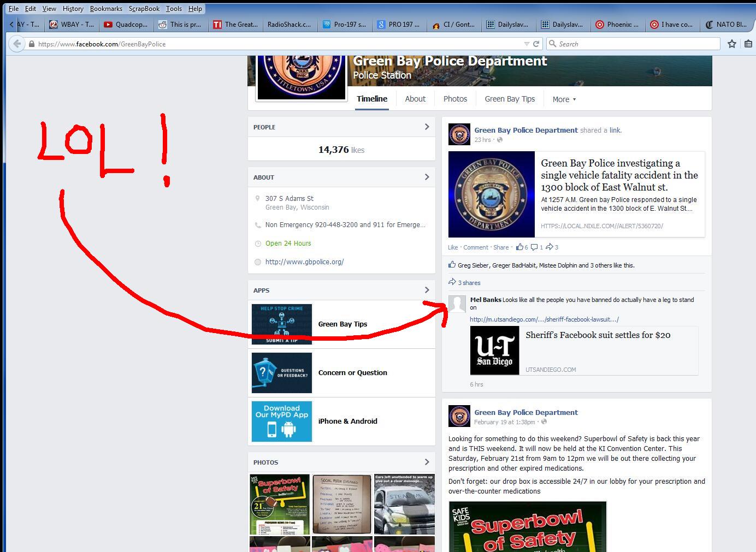Switch to the NATO Bl... tab
This screenshot has height=552, width=756.
(x=727, y=25)
